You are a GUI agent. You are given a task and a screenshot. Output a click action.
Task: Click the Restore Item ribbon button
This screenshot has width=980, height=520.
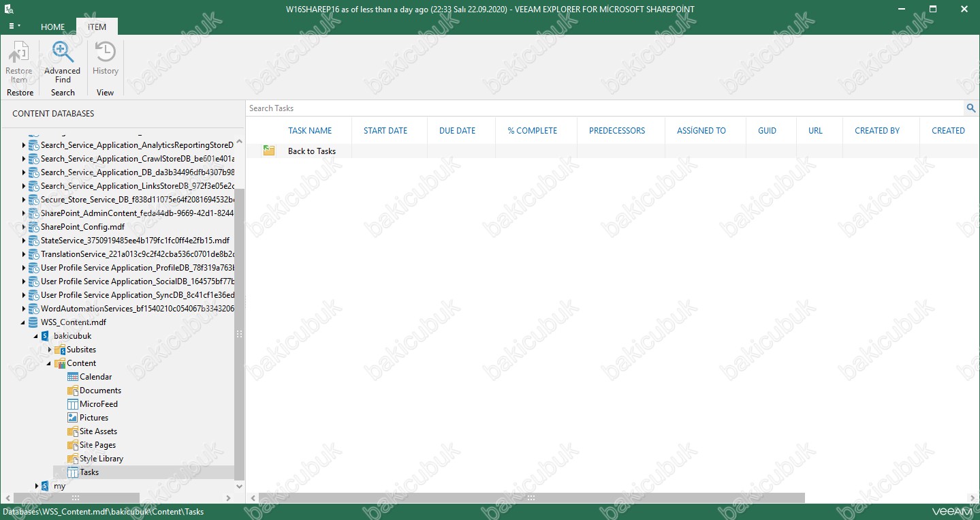click(x=19, y=62)
